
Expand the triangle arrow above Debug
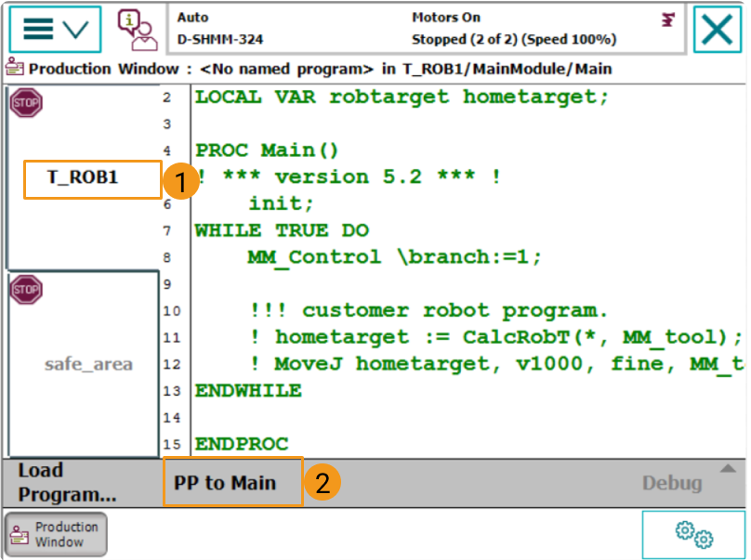[x=728, y=468]
